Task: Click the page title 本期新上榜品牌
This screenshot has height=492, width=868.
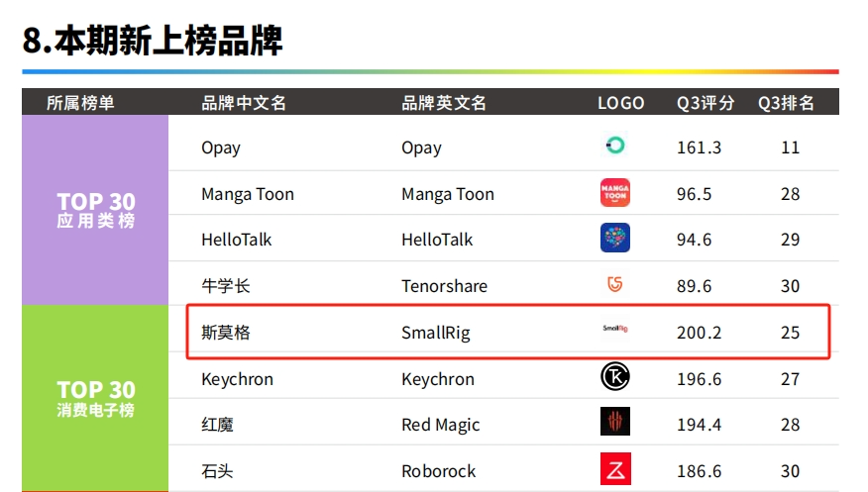Action: coord(168,41)
